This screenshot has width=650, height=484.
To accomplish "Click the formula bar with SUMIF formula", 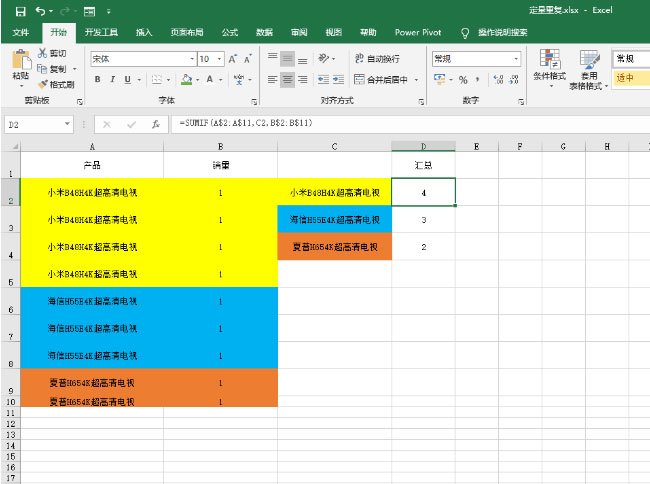I will click(410, 123).
